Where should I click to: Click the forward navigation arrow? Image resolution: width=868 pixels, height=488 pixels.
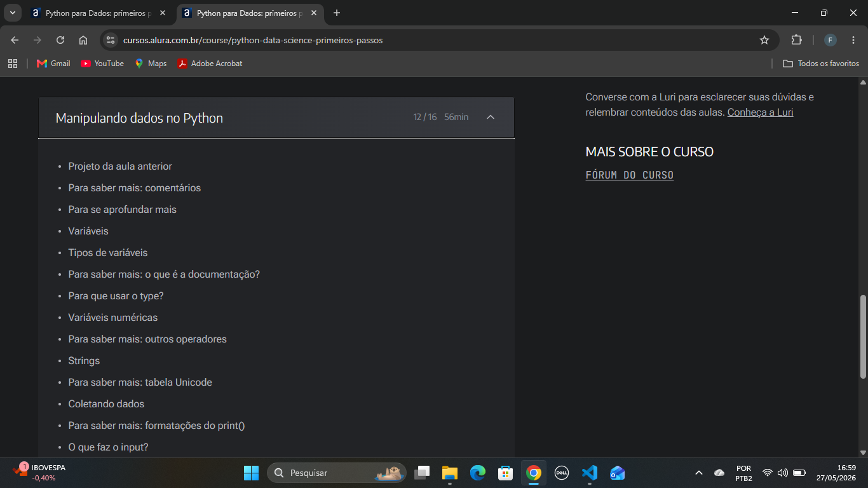pyautogui.click(x=37, y=40)
